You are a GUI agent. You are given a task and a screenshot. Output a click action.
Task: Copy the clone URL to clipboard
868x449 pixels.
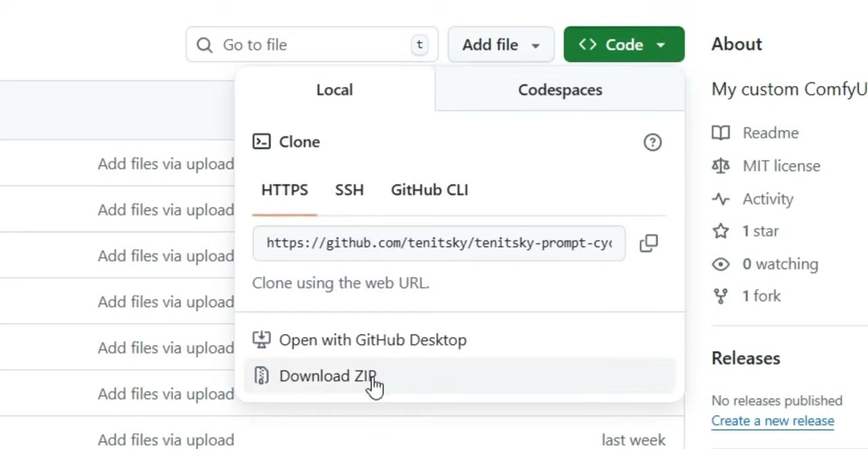click(x=648, y=243)
